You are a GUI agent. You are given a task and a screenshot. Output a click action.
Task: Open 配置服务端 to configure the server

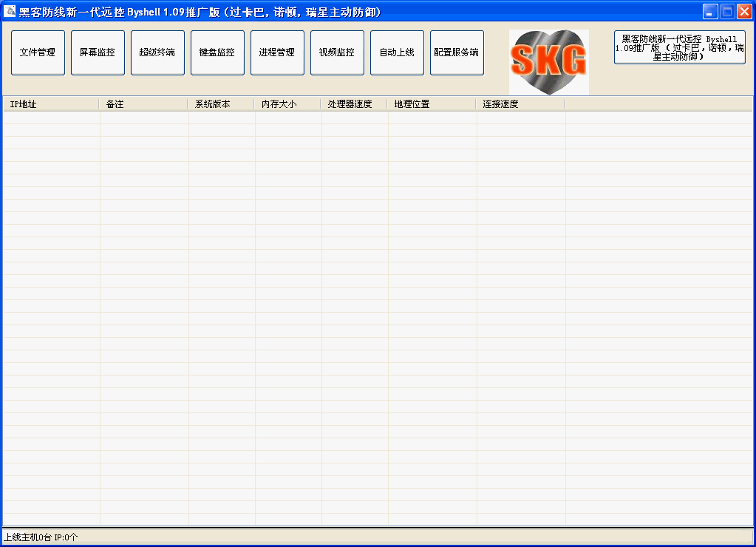click(457, 52)
